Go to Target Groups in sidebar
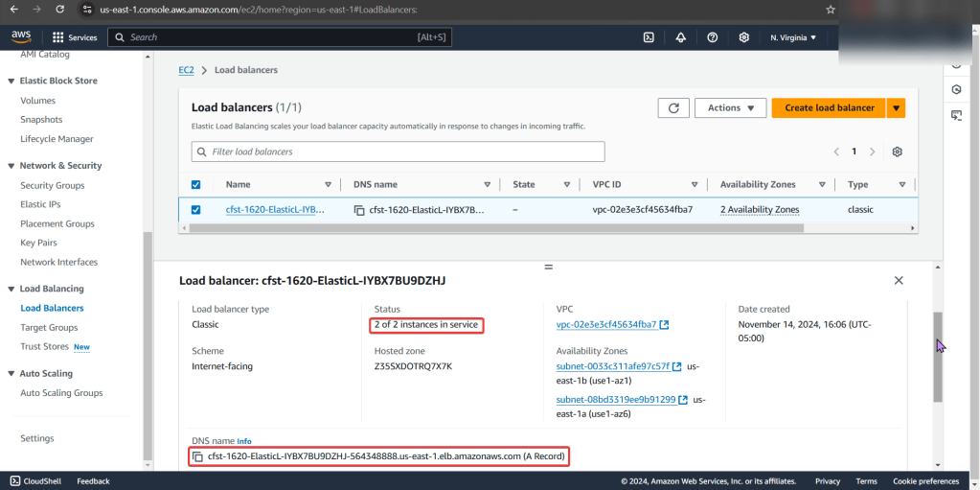 pyautogui.click(x=49, y=327)
